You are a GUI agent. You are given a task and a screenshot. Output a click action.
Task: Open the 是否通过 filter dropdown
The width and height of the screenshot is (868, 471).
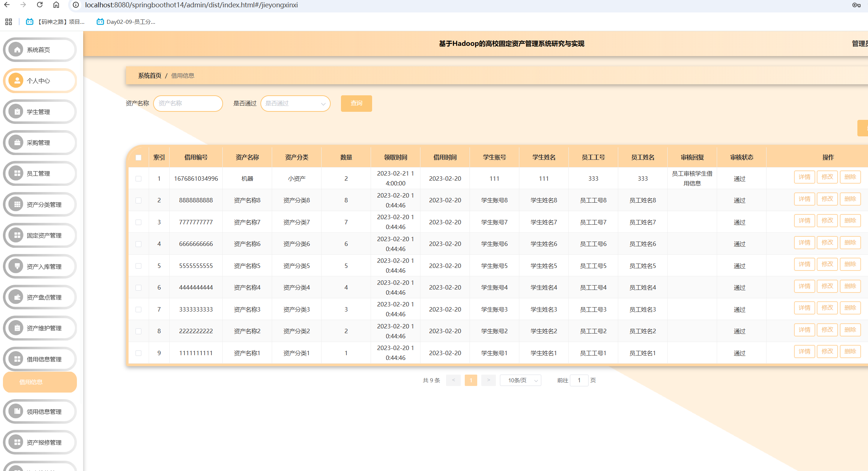pos(295,103)
